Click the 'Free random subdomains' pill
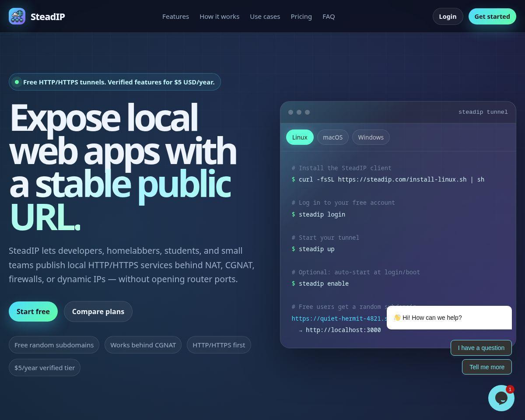 54,345
